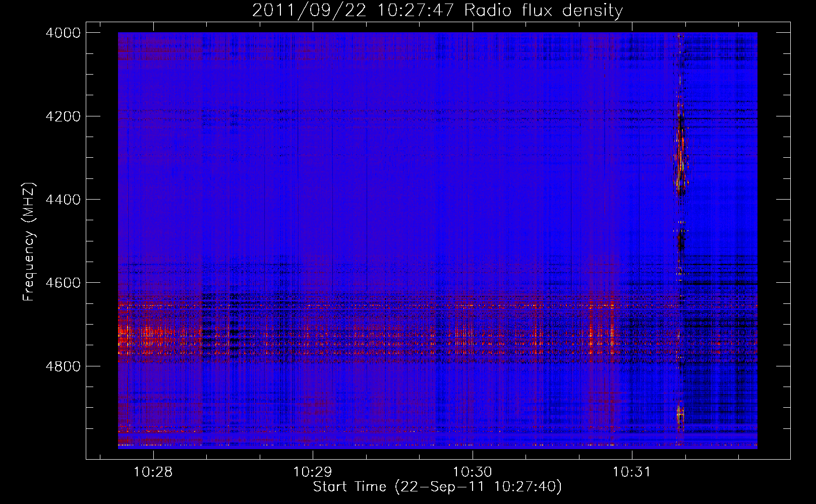The width and height of the screenshot is (816, 504).
Task: Click the 10:29 time tick label
Action: coord(313,472)
